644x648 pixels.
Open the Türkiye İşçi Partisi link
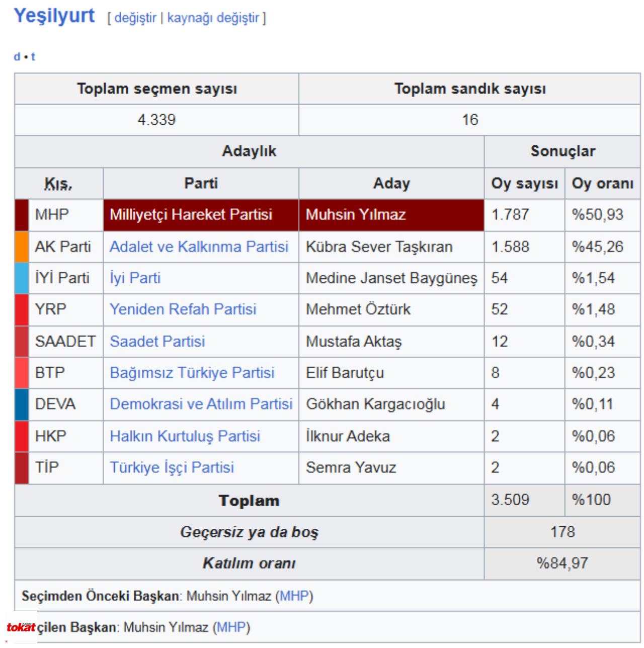pyautogui.click(x=172, y=467)
